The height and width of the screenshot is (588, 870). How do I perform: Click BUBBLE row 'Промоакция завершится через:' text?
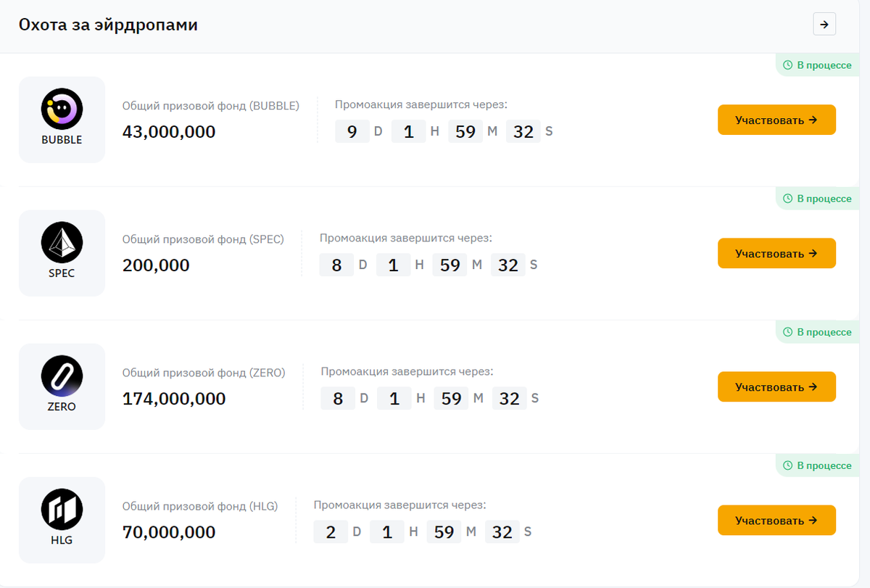click(x=421, y=104)
